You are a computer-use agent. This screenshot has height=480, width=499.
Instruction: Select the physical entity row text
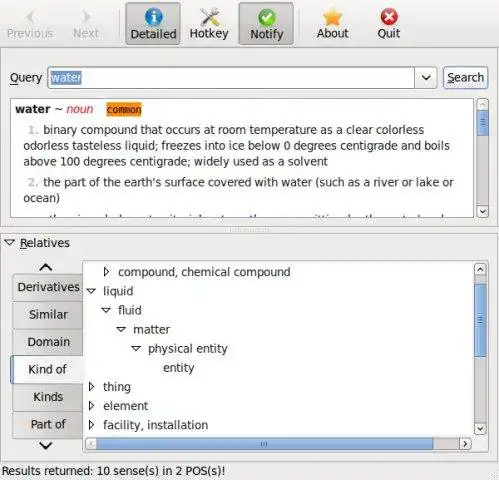tap(188, 349)
